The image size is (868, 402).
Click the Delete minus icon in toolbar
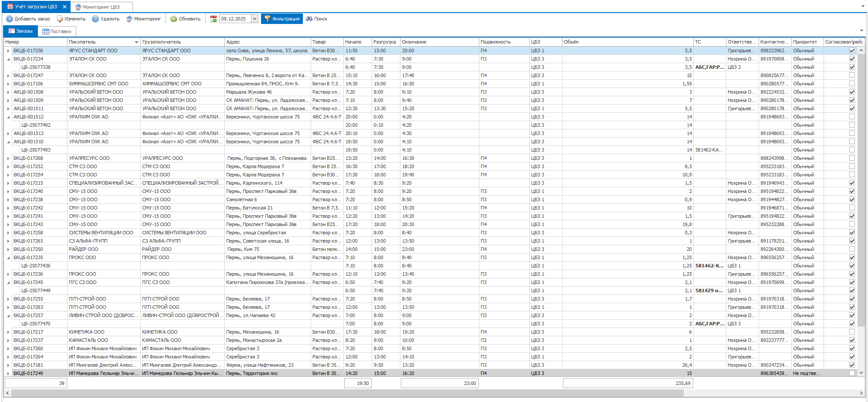(95, 19)
